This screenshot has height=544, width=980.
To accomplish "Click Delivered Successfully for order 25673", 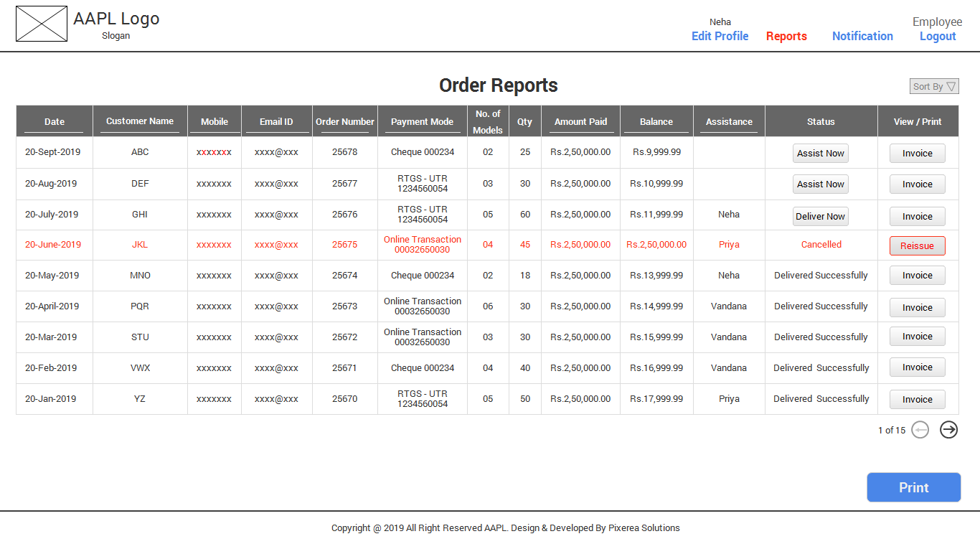I will 821,306.
